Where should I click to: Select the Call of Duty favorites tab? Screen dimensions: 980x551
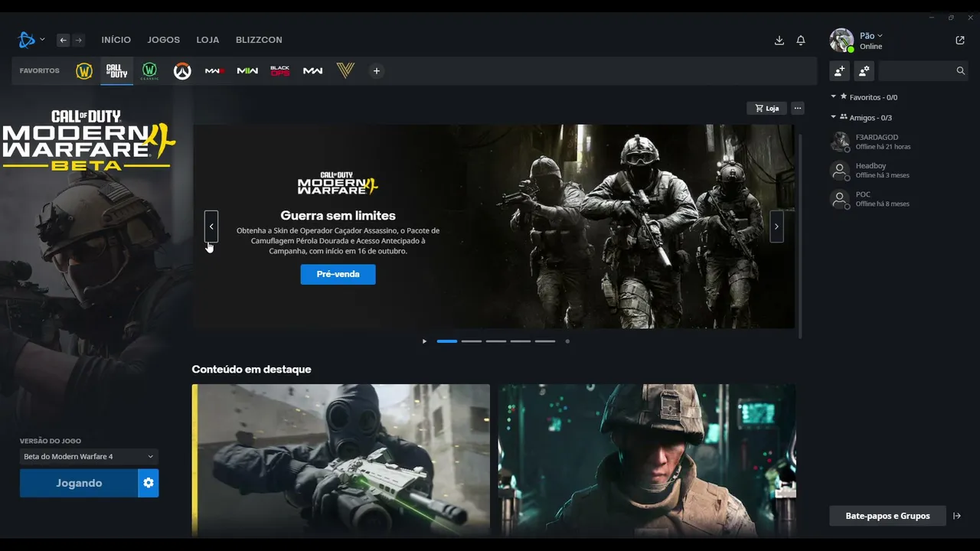click(x=116, y=71)
